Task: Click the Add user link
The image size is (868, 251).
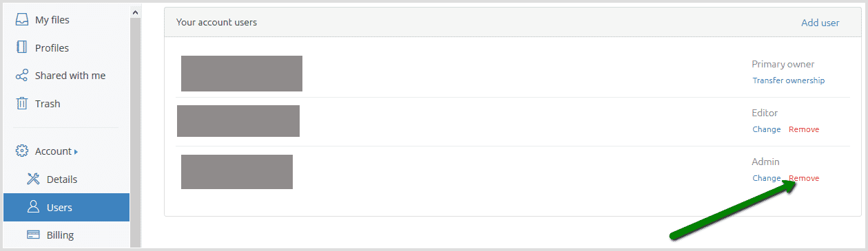Action: pos(820,23)
